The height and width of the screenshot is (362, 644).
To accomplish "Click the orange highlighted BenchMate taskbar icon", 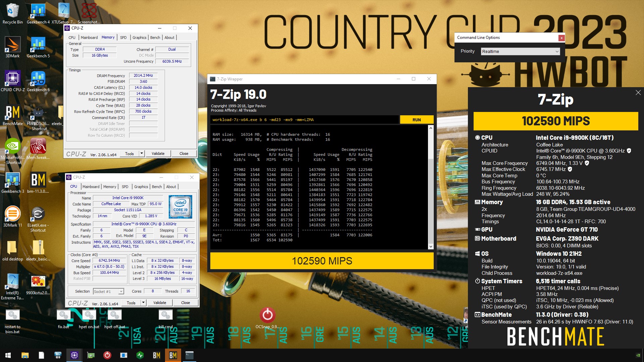I will pos(173,355).
